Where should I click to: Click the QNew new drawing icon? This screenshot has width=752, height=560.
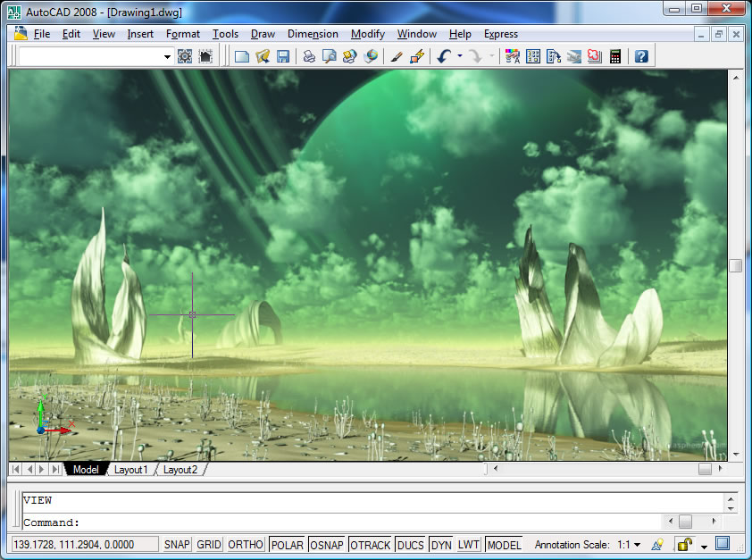click(x=242, y=56)
